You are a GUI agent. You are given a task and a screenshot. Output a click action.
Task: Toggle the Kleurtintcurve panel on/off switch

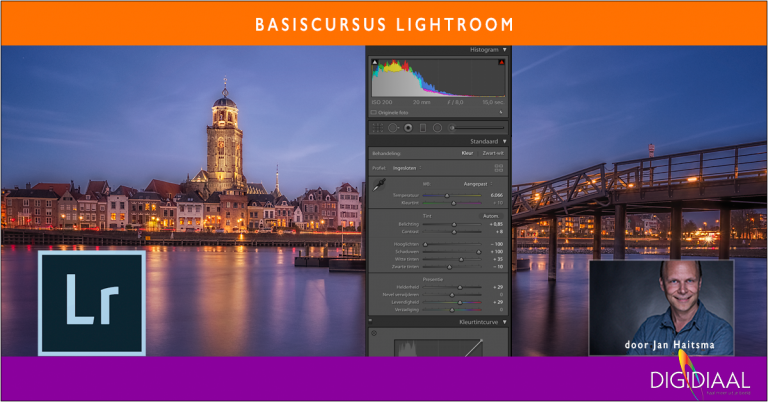point(370,321)
